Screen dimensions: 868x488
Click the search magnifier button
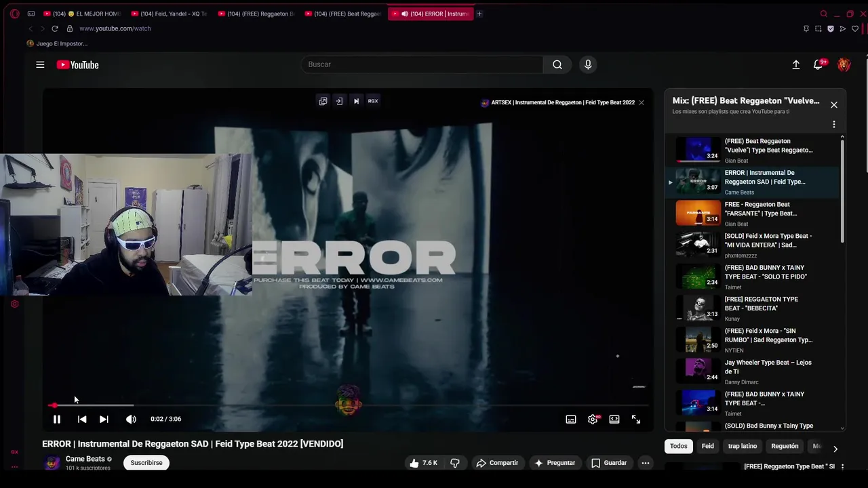[557, 64]
